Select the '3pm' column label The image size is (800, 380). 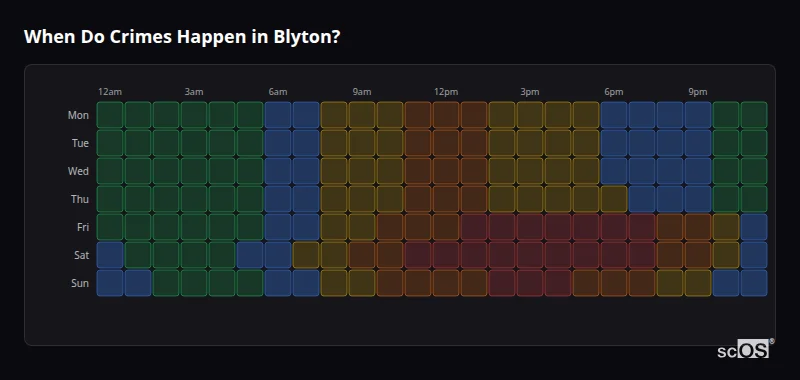(530, 92)
